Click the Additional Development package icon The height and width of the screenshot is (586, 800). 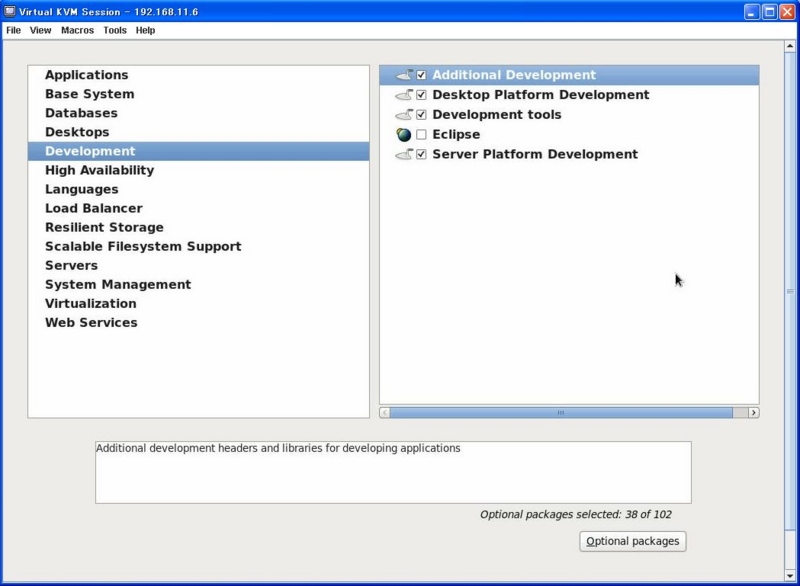tap(404, 75)
